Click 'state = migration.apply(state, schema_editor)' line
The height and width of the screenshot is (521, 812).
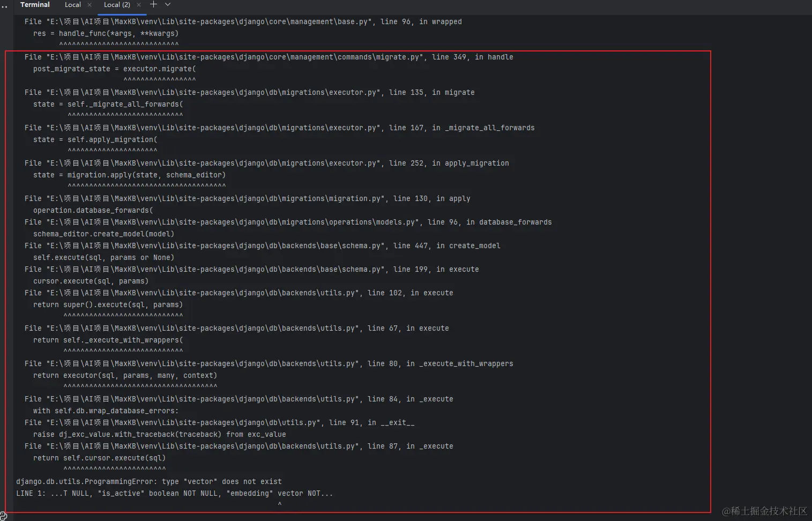pyautogui.click(x=130, y=175)
